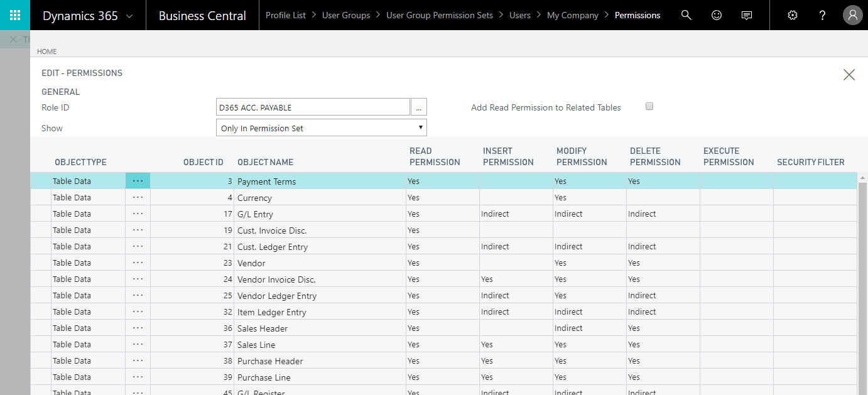Open row menu for Sales Header

(138, 328)
